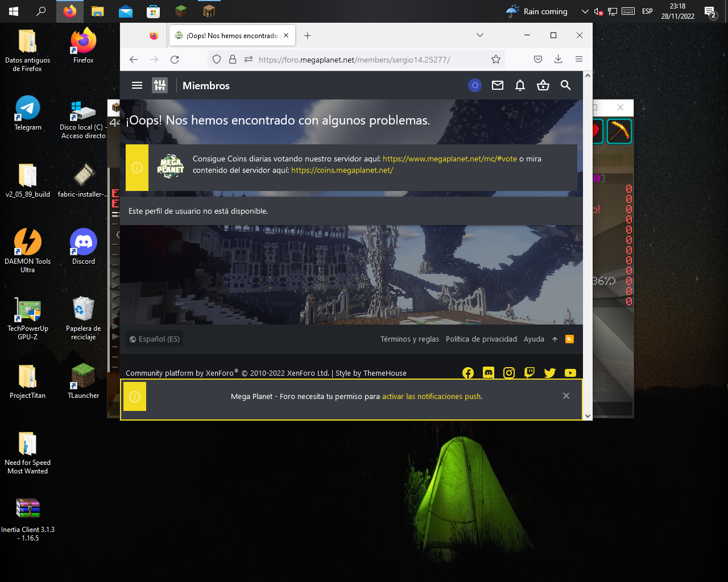Viewport: 728px width, 582px height.
Task: Click the address bar URL field
Action: coord(364,59)
